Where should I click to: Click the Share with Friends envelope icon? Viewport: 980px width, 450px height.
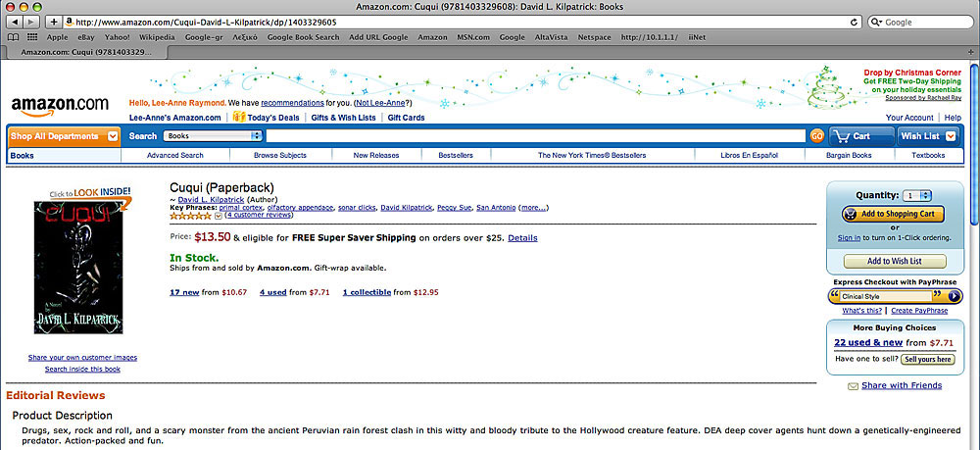click(853, 386)
